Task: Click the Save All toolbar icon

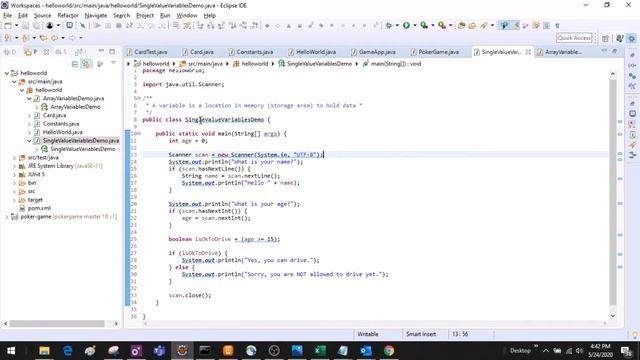Action: (x=36, y=25)
